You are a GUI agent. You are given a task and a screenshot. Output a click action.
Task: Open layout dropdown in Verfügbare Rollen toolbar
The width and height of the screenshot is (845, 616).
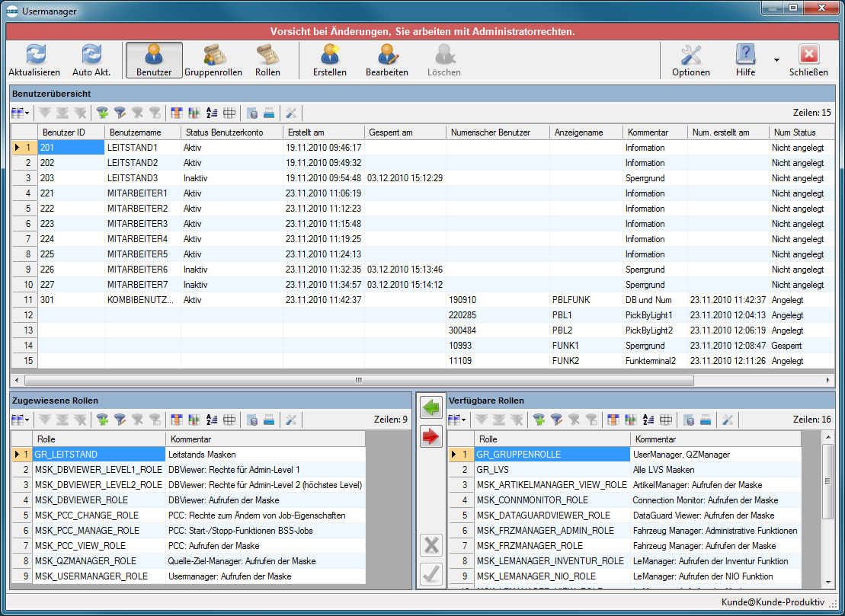pyautogui.click(x=457, y=420)
